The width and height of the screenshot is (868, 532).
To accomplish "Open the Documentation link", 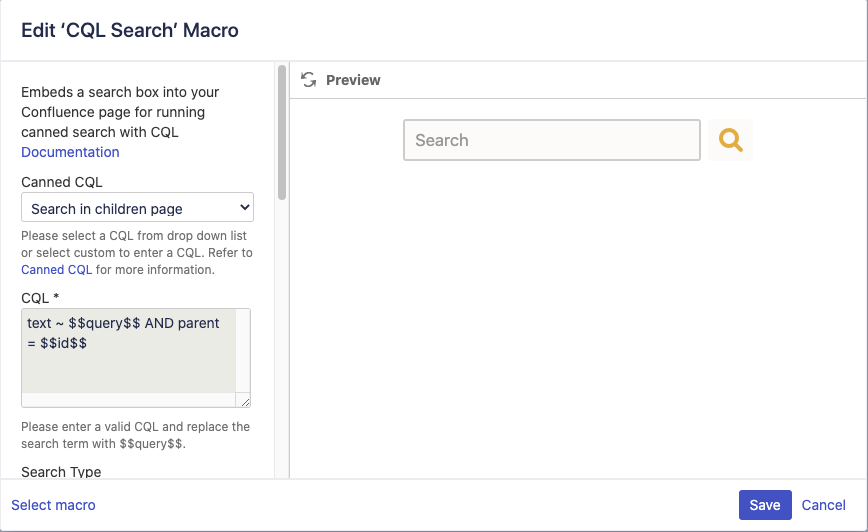I will 70,152.
